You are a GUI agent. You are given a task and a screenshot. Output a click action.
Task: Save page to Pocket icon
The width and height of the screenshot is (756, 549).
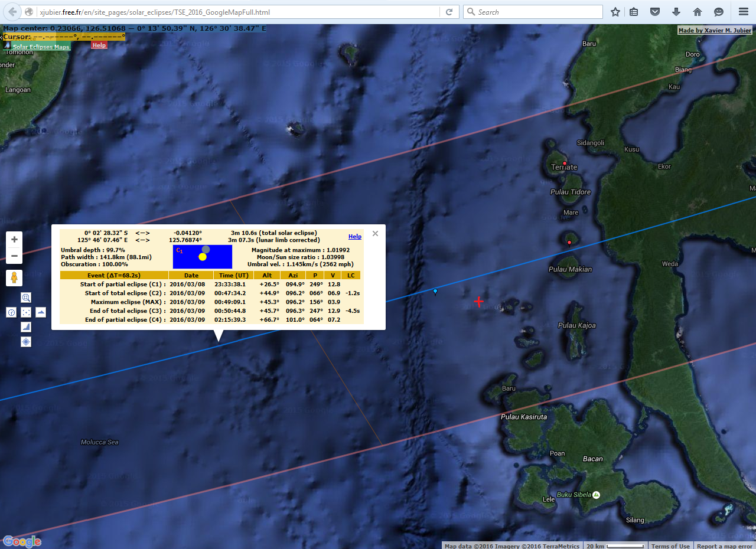[x=655, y=12]
